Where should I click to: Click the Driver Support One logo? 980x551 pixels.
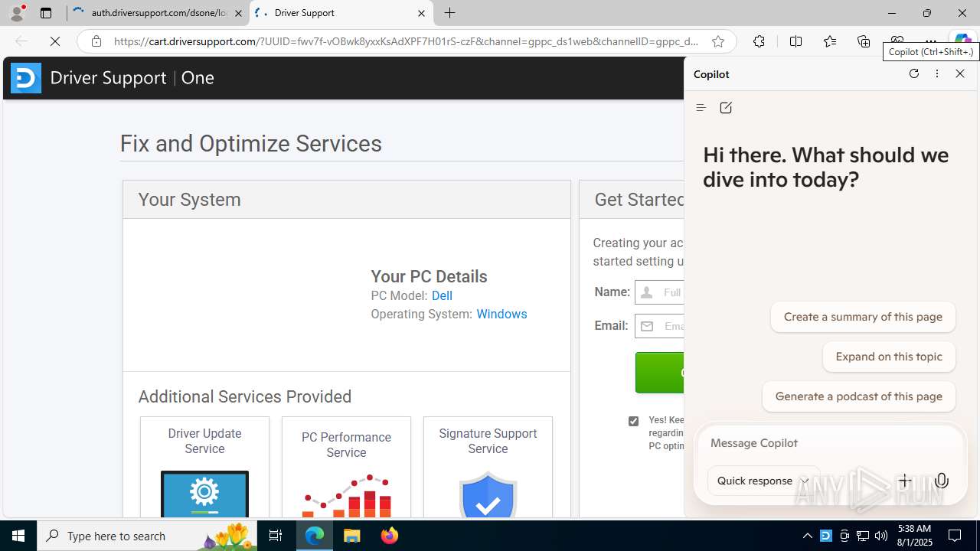pos(113,78)
